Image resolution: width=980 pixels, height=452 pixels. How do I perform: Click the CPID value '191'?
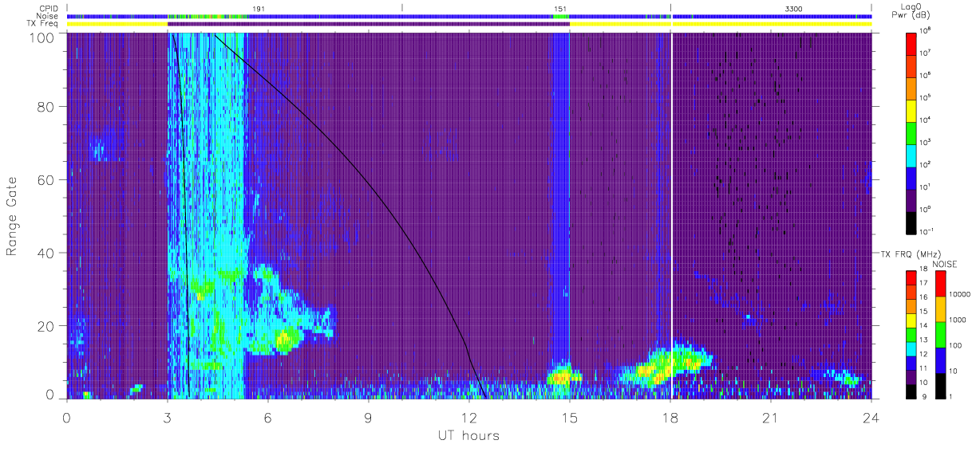[x=258, y=7]
